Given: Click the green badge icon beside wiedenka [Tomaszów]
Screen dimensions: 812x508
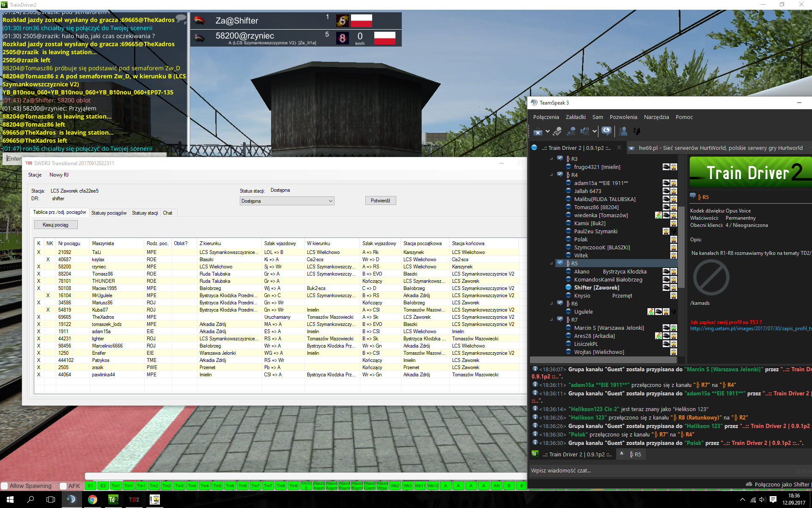Looking at the screenshot, I should click(x=658, y=215).
